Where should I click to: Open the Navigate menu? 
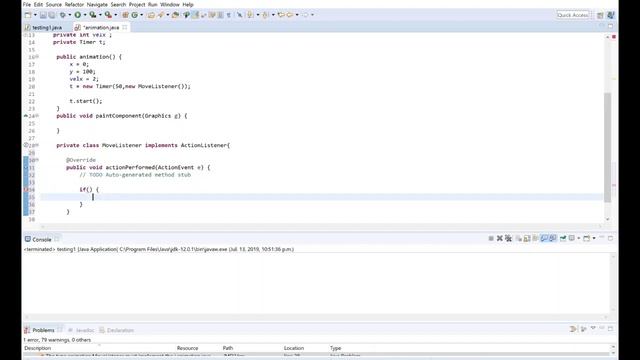click(x=97, y=4)
